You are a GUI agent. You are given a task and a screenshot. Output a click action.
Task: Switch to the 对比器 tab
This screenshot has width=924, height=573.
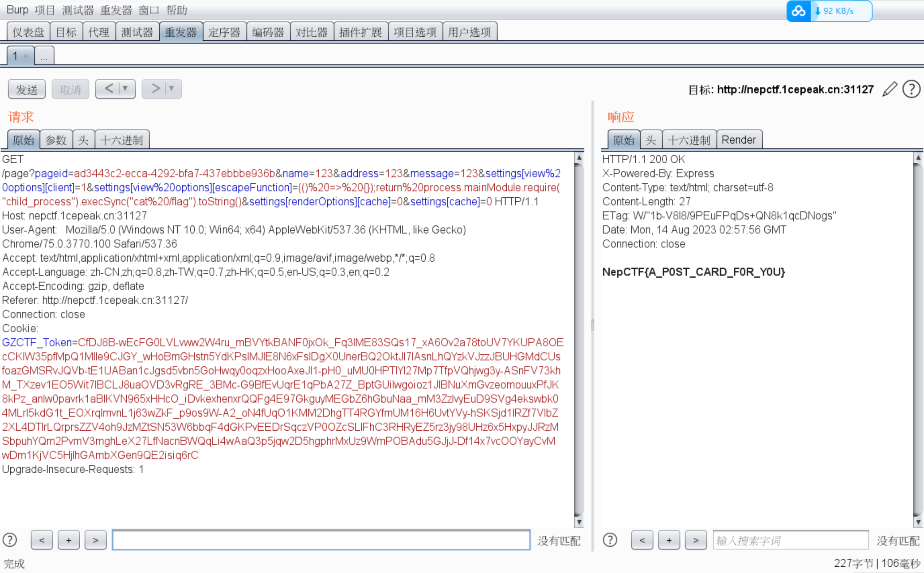pyautogui.click(x=312, y=32)
